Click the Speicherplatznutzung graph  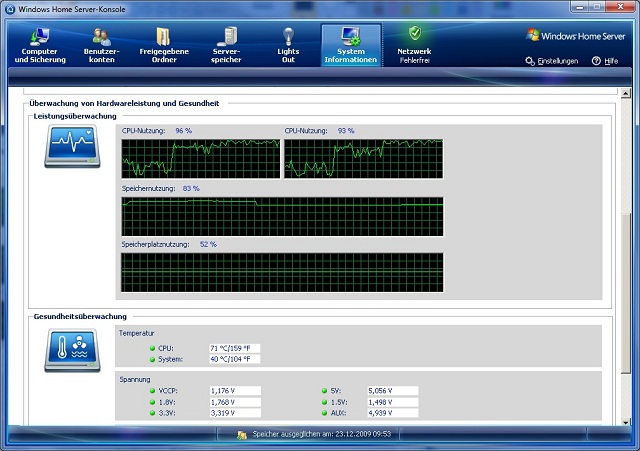pos(282,272)
